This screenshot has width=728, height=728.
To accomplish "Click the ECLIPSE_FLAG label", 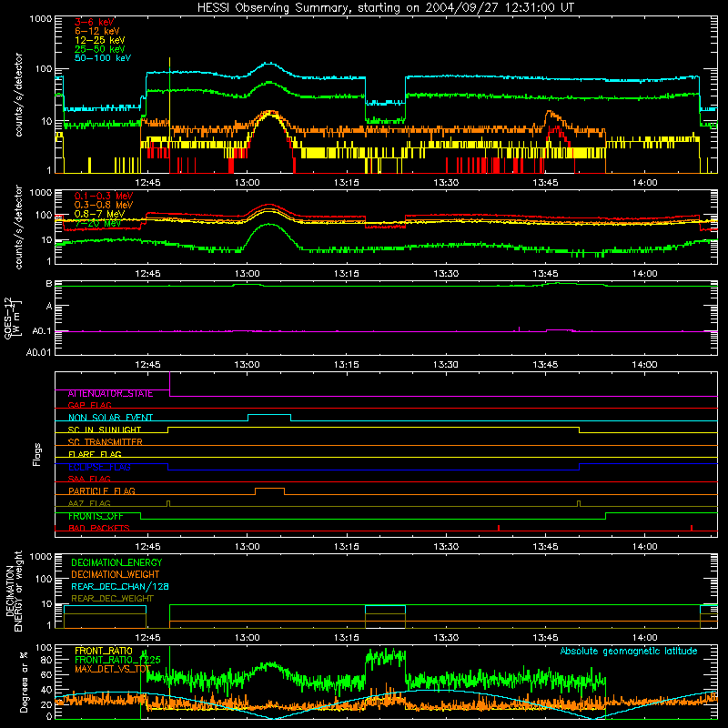I will [x=99, y=467].
